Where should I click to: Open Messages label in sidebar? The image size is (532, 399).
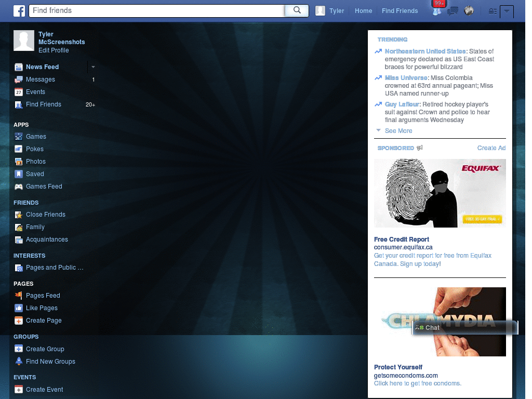(41, 79)
